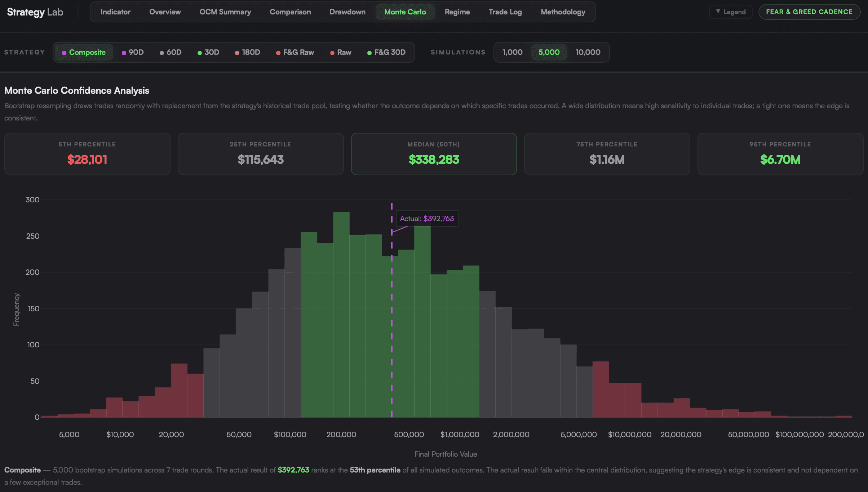Screen dimensions: 868x492
Task: Go to the Comparison tab
Action: point(290,12)
